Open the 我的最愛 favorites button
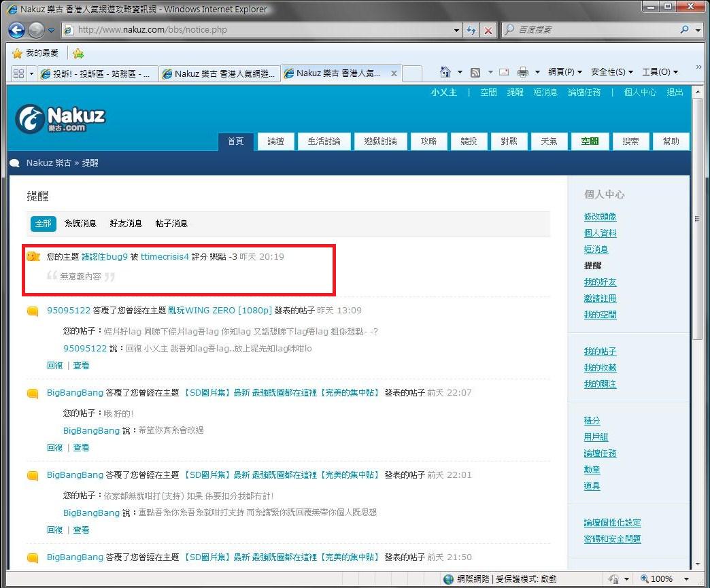Viewport: 710px width, 588px height. [x=36, y=53]
